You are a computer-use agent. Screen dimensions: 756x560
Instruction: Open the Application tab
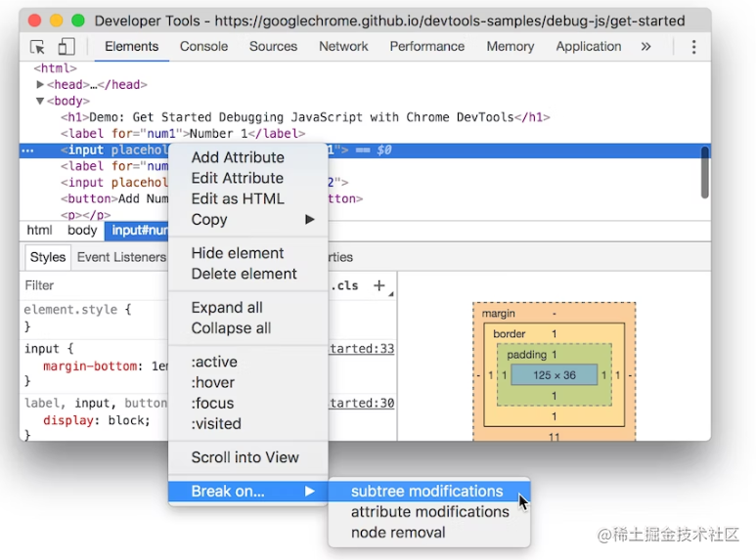[x=588, y=46]
